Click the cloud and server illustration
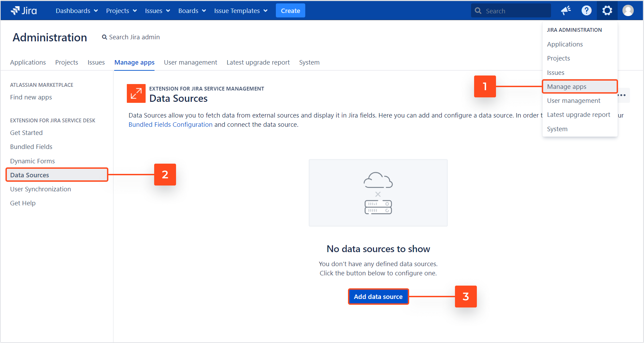The image size is (644, 343). 378,193
